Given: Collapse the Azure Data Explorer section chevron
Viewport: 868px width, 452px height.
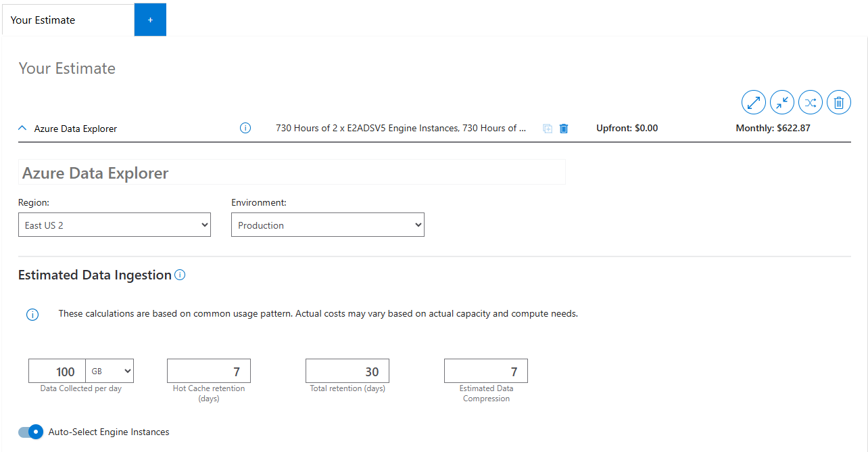Looking at the screenshot, I should (22, 127).
